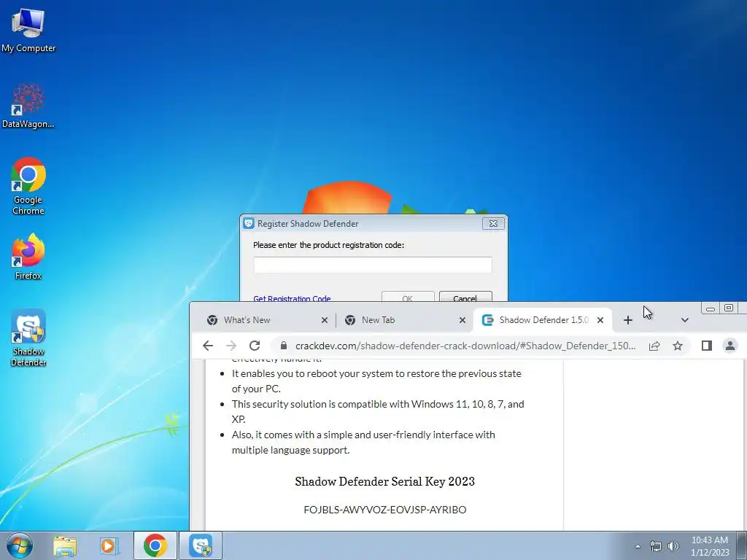Viewport: 747px width, 560px height.
Task: Click the reboot your system bullet text
Action: click(376, 381)
